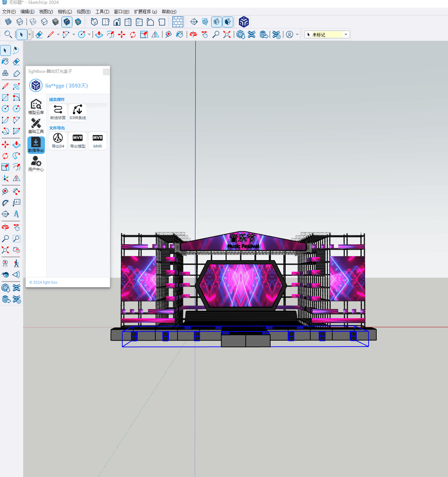This screenshot has height=477, width=448.
Task: Toggle X-ray face style
Action: click(x=8, y=22)
